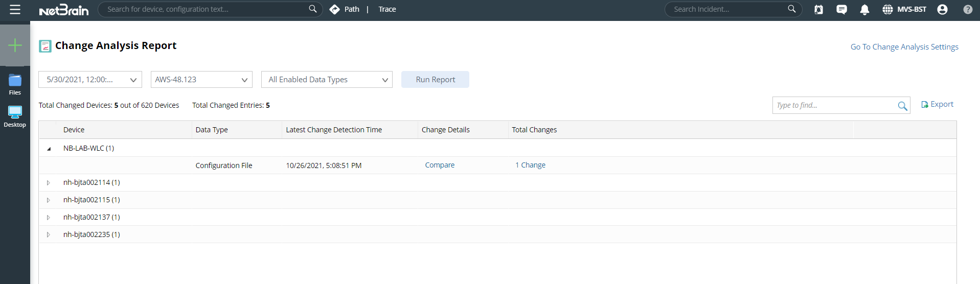980x284 pixels.
Task: Open the Files sidebar item
Action: click(x=15, y=85)
